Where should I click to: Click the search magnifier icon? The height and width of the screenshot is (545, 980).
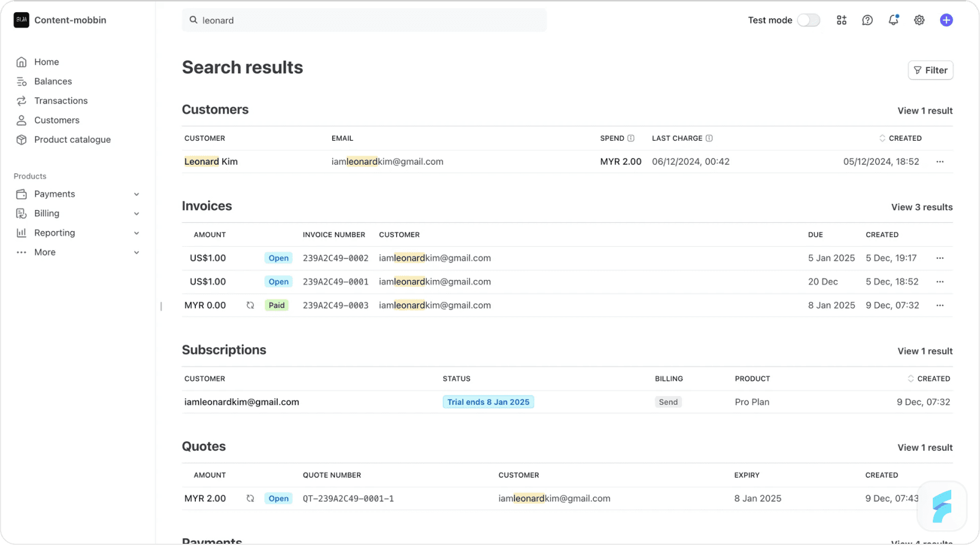[x=193, y=20]
